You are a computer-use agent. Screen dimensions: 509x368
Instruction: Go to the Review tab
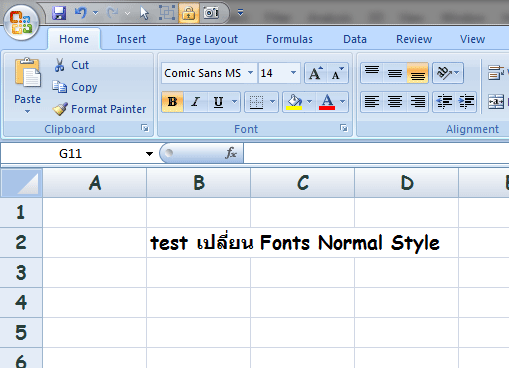coord(414,39)
